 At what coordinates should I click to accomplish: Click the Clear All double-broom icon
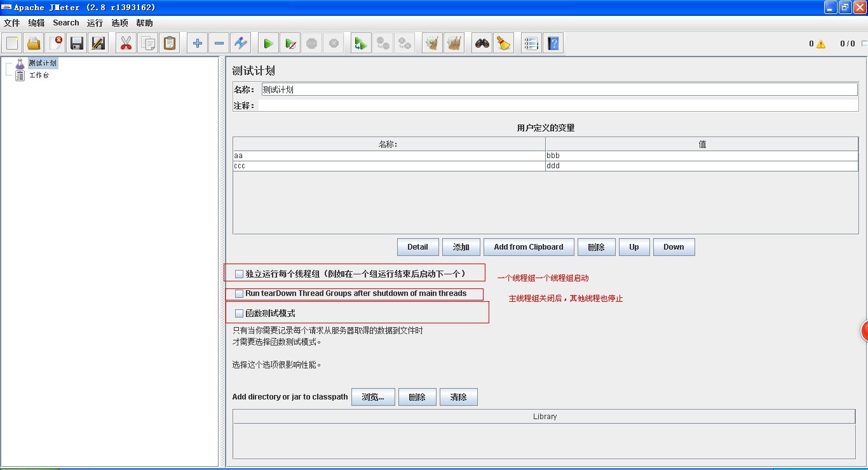[x=454, y=43]
